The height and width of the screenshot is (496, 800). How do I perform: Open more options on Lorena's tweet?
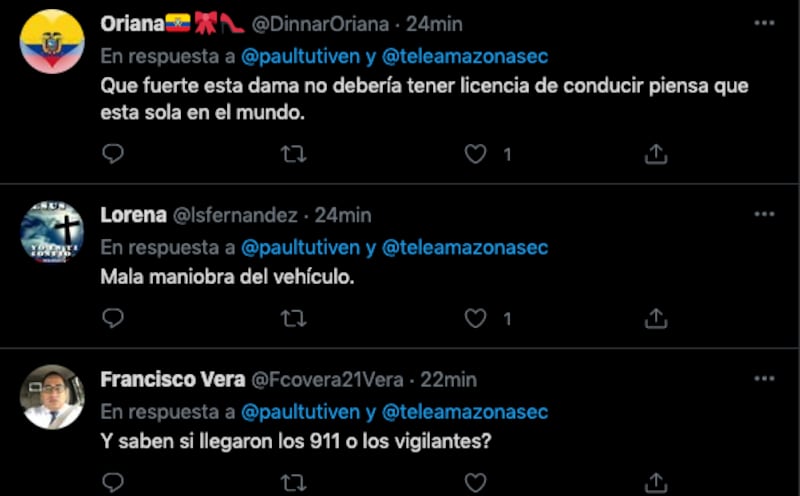[764, 214]
